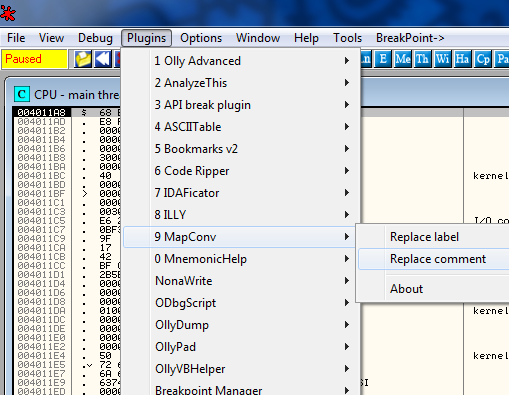Open the Window menu
This screenshot has height=395, width=509.
(x=258, y=38)
